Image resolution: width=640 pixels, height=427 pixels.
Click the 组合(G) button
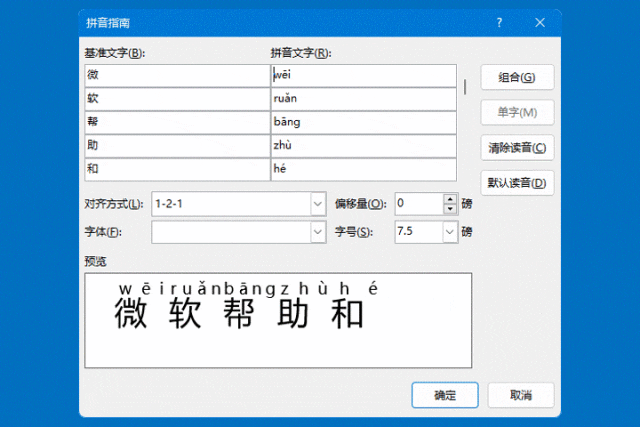[x=517, y=77]
